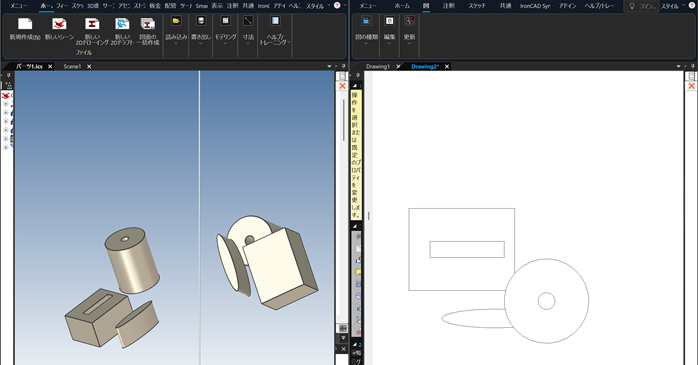Click the 寸法 (dimension) icon

[248, 20]
